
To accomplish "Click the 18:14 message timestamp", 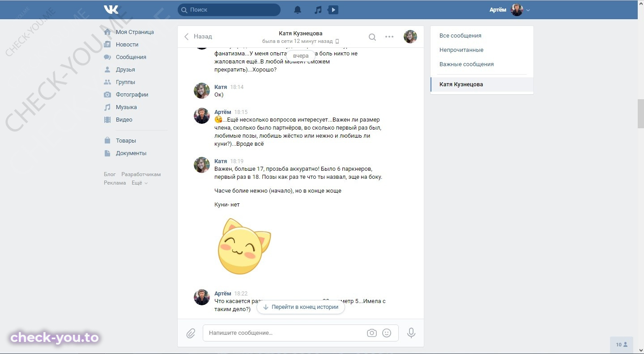I will 237,87.
